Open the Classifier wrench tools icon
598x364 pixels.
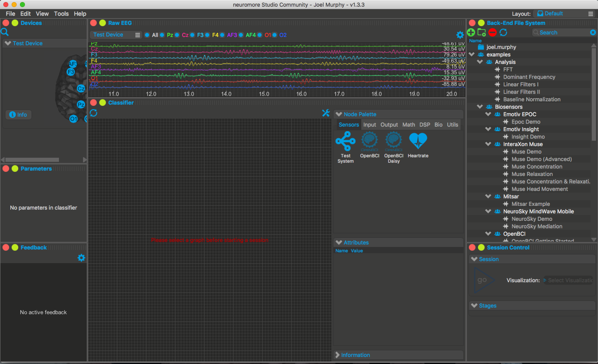click(x=326, y=113)
